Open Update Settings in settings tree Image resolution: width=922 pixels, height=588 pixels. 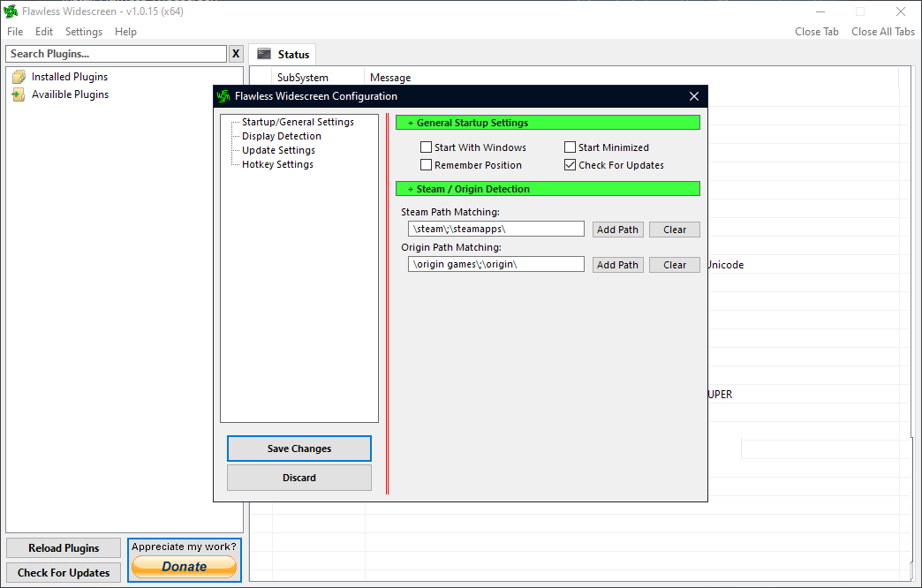point(278,150)
